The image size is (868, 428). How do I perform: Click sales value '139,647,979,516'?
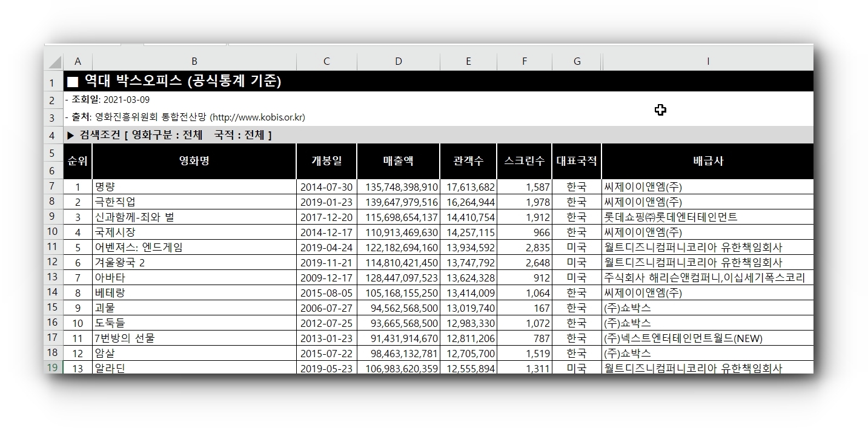[399, 202]
